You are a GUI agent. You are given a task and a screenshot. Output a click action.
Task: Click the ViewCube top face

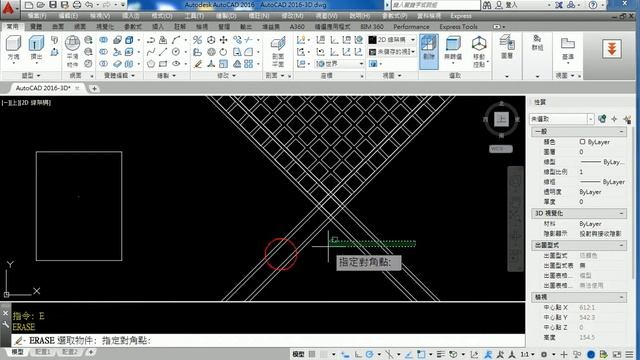pyautogui.click(x=502, y=119)
